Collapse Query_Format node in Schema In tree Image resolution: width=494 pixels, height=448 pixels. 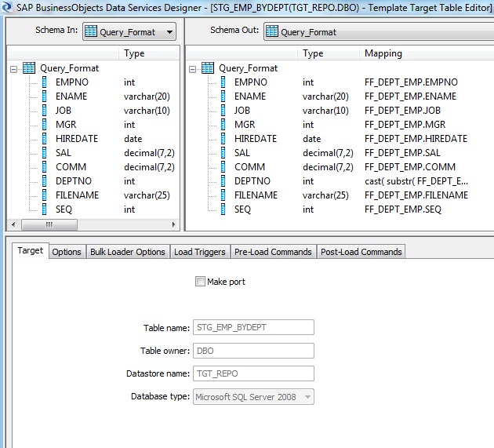13,69
